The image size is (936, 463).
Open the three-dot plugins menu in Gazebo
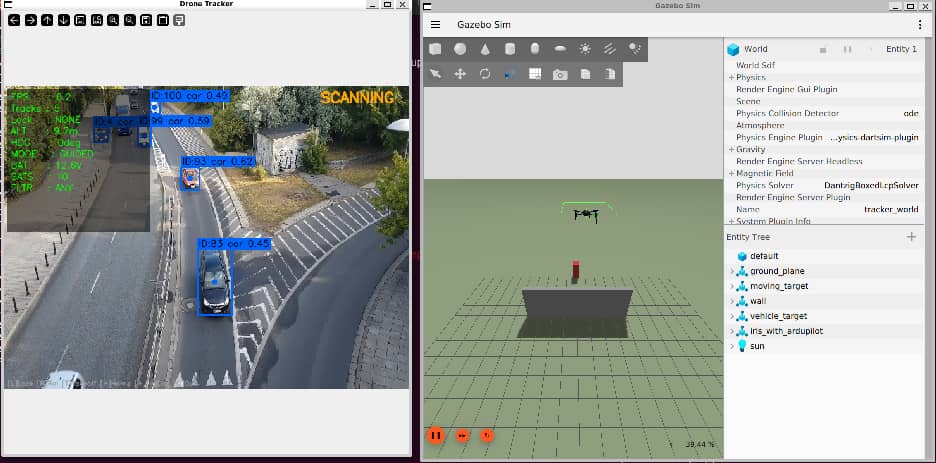point(920,24)
